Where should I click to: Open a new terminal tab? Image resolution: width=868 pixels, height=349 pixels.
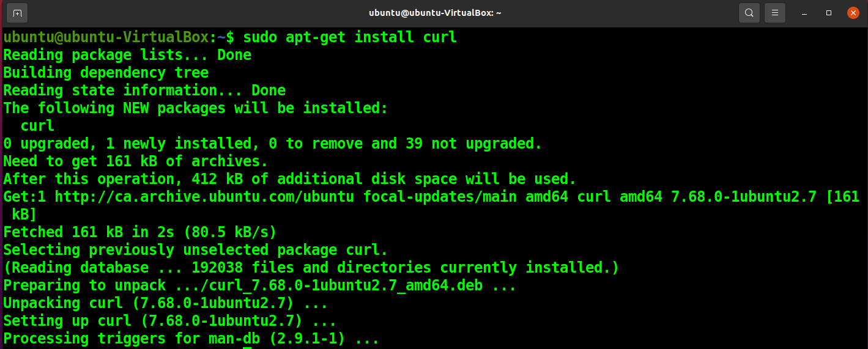(18, 12)
